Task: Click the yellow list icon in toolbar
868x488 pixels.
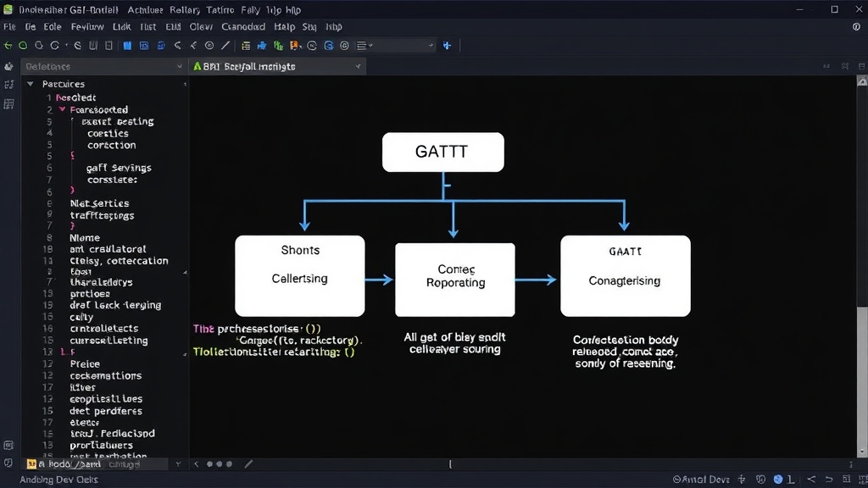Action: tap(246, 46)
